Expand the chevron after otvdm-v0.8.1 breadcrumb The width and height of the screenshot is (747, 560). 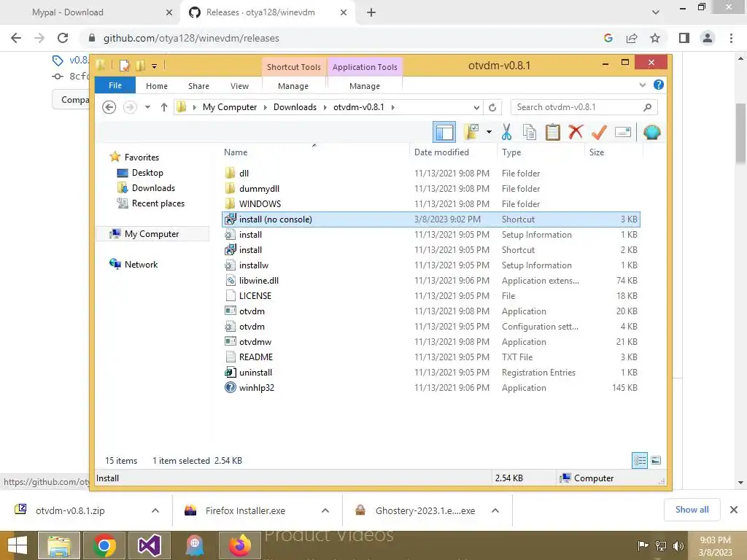[x=393, y=107]
